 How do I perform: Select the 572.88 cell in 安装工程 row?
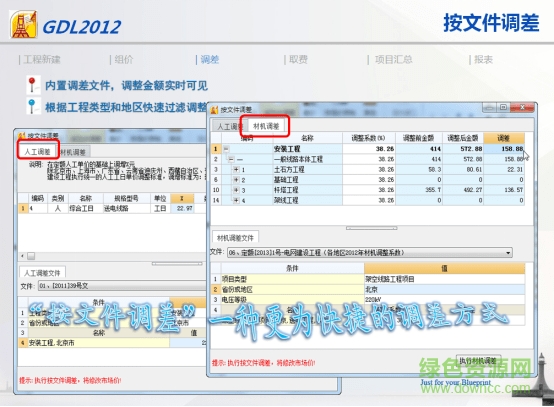pos(463,149)
